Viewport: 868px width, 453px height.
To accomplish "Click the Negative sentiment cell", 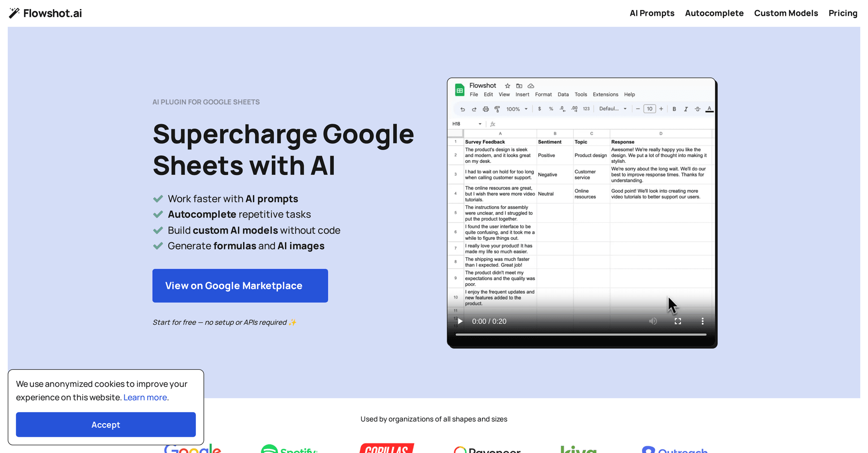I will [x=555, y=175].
